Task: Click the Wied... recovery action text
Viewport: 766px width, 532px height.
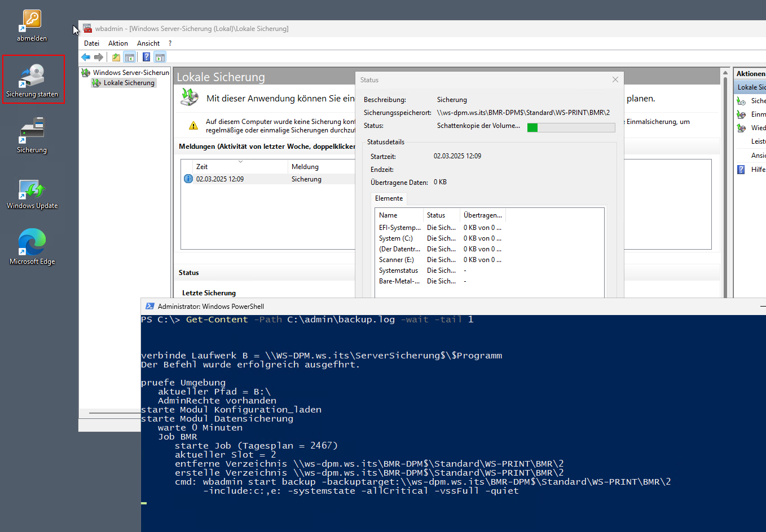Action: point(758,128)
